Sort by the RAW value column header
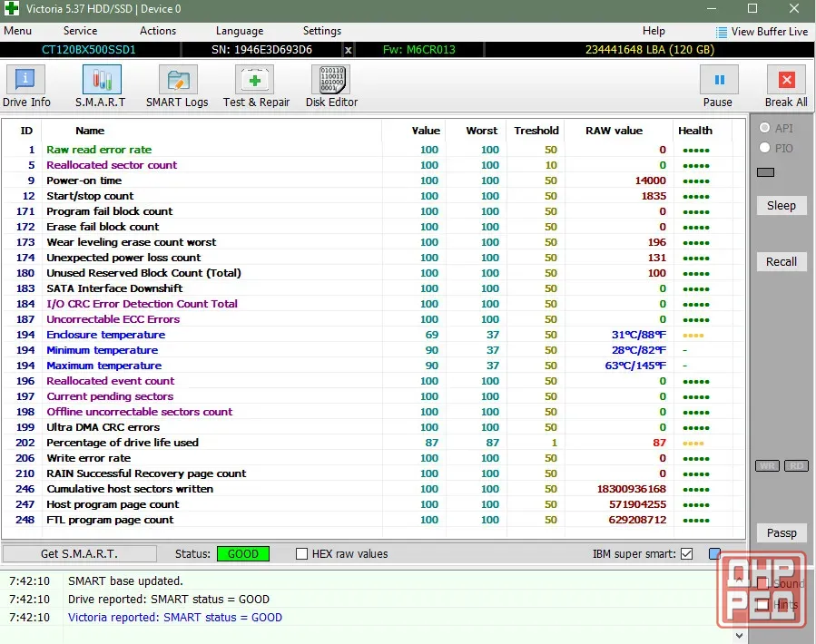Screen dimensions: 816x644 (x=614, y=131)
